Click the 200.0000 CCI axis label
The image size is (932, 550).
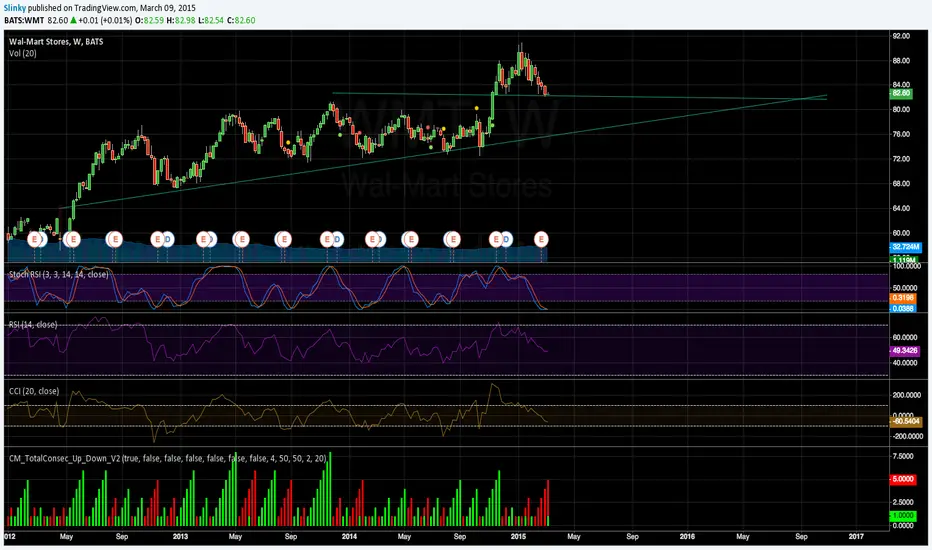(x=906, y=395)
